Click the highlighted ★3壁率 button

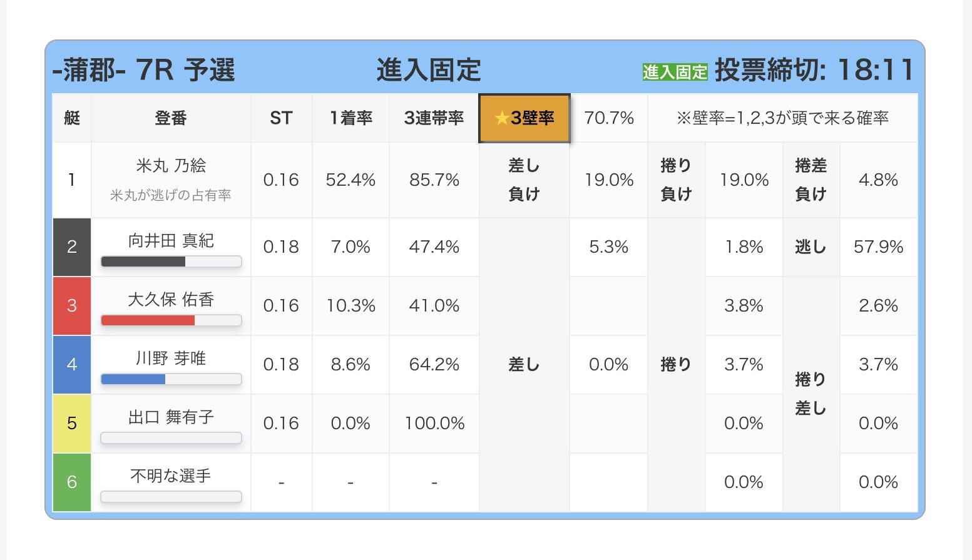click(x=524, y=118)
